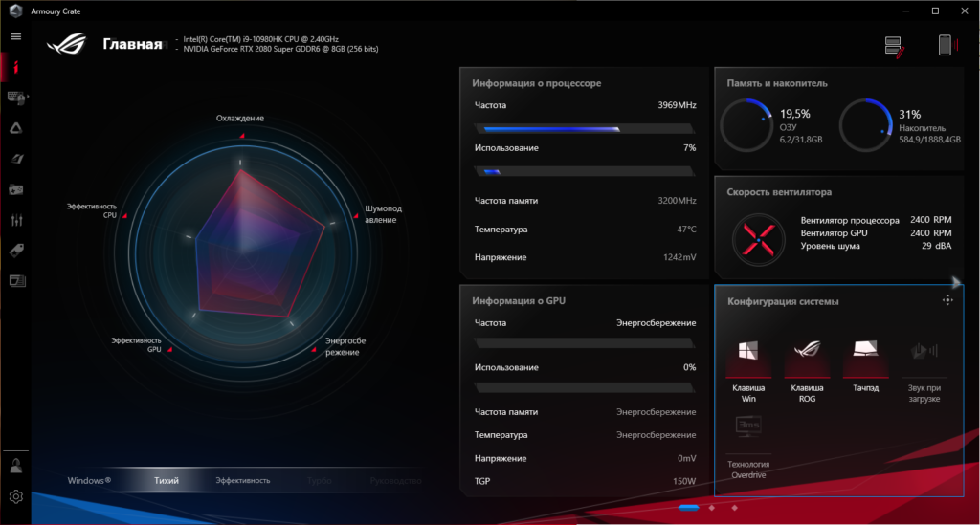The width and height of the screenshot is (980, 525).
Task: Click the TGP 150W value
Action: coord(684,481)
